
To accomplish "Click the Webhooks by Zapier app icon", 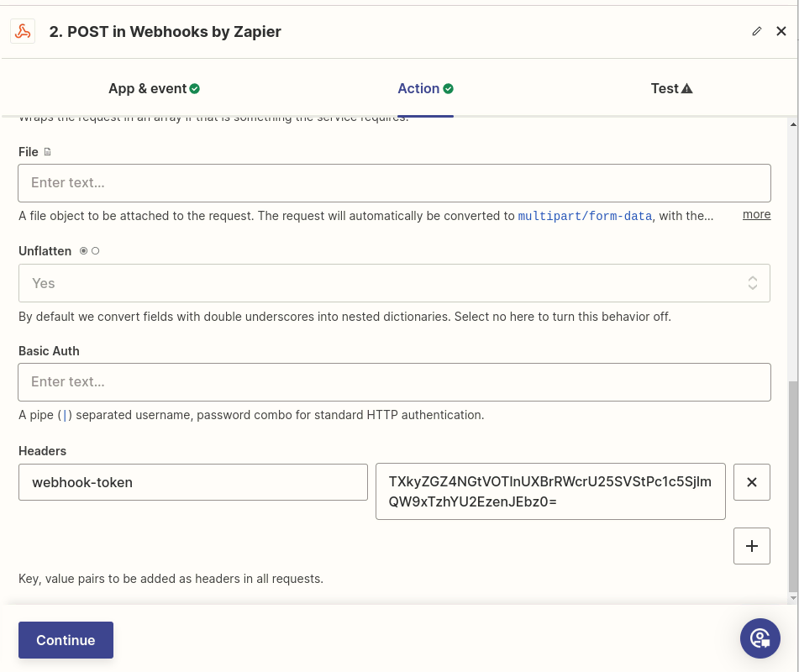I will pyautogui.click(x=23, y=32).
